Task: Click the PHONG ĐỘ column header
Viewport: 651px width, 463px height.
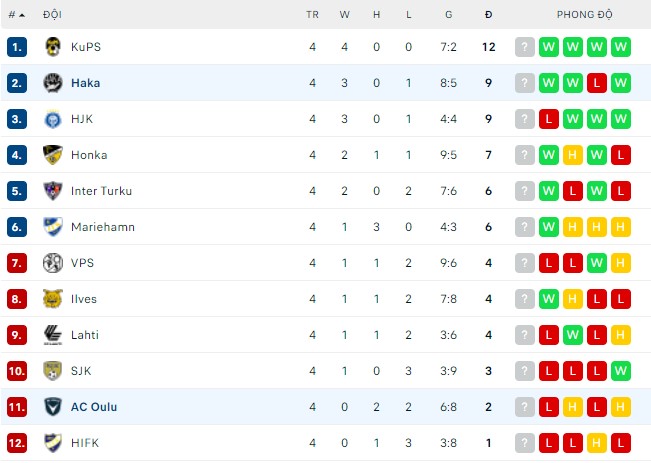Action: tap(585, 15)
